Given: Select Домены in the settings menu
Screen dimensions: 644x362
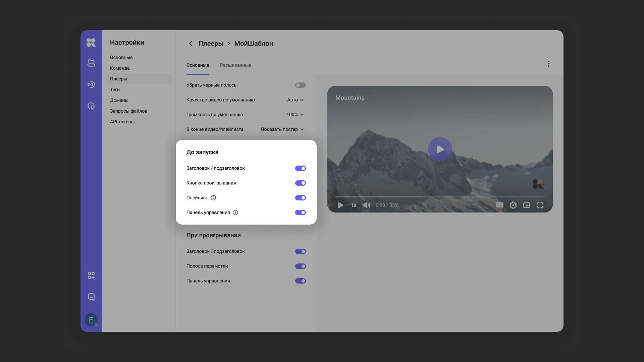Looking at the screenshot, I should 119,100.
